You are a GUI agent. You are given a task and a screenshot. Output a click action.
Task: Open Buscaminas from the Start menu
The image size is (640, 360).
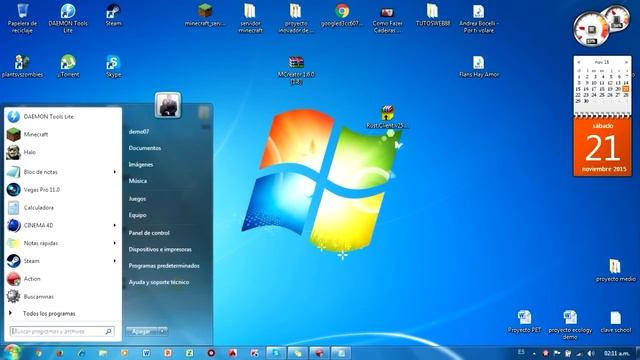[x=63, y=297]
